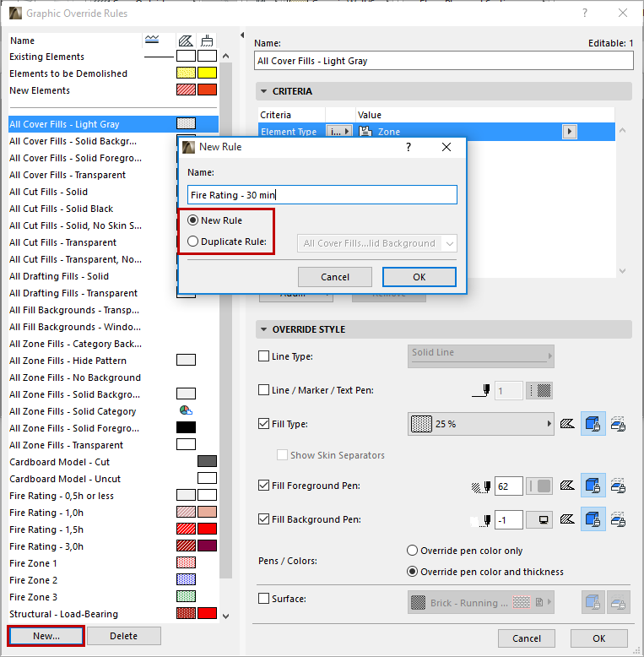Click the Fill Foreground Pen picker icon
644x657 pixels.
click(x=481, y=486)
